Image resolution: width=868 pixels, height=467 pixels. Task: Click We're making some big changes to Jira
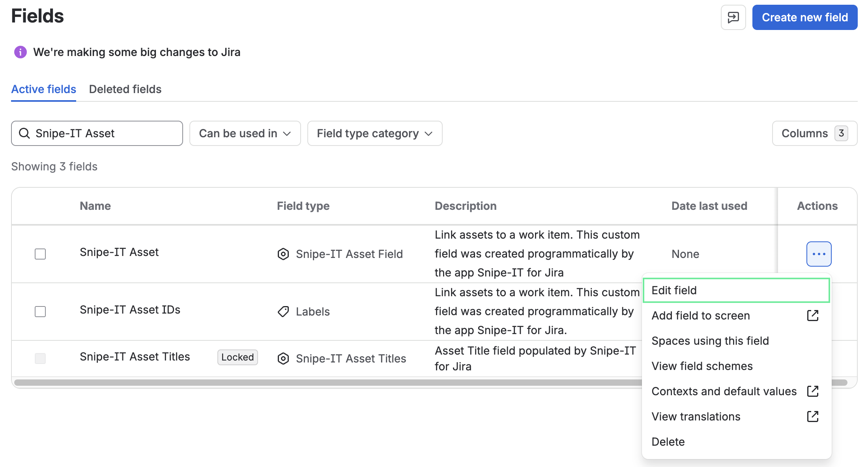(137, 52)
